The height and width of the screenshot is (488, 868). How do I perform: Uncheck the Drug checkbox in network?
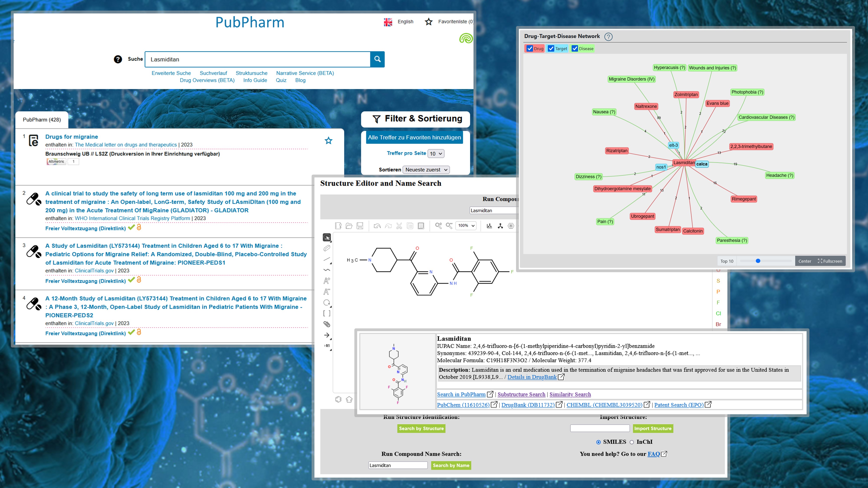click(530, 49)
